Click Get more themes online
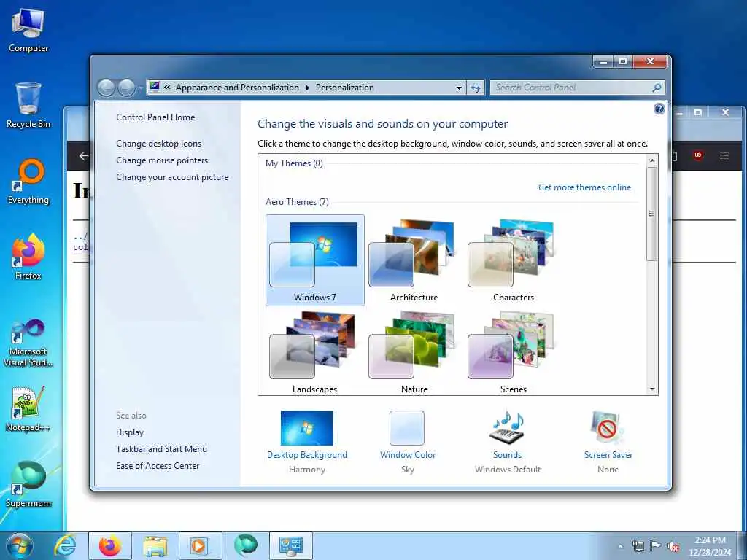The height and width of the screenshot is (560, 747). click(584, 187)
